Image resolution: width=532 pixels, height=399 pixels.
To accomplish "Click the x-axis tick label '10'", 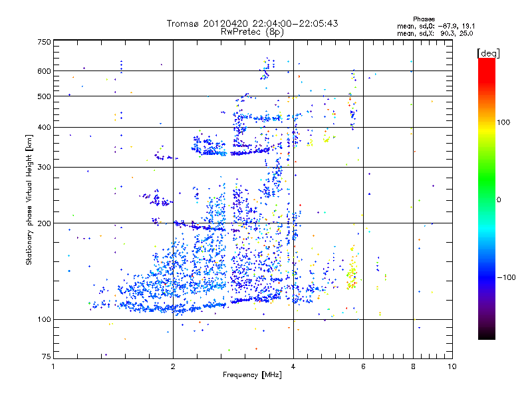I will (x=452, y=367).
